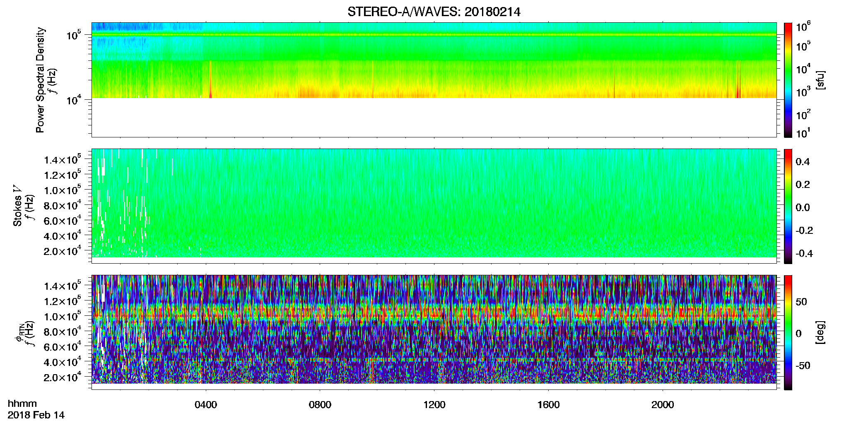Click the 2018 Feb 14 date label
The height and width of the screenshot is (447, 868).
pyautogui.click(x=36, y=415)
